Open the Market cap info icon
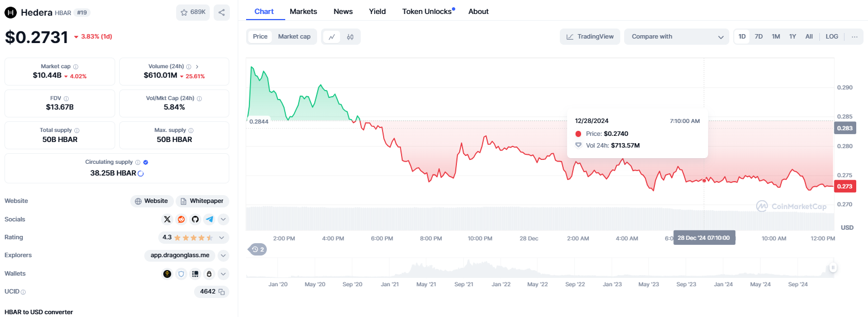This screenshot has height=317, width=868. click(x=76, y=67)
